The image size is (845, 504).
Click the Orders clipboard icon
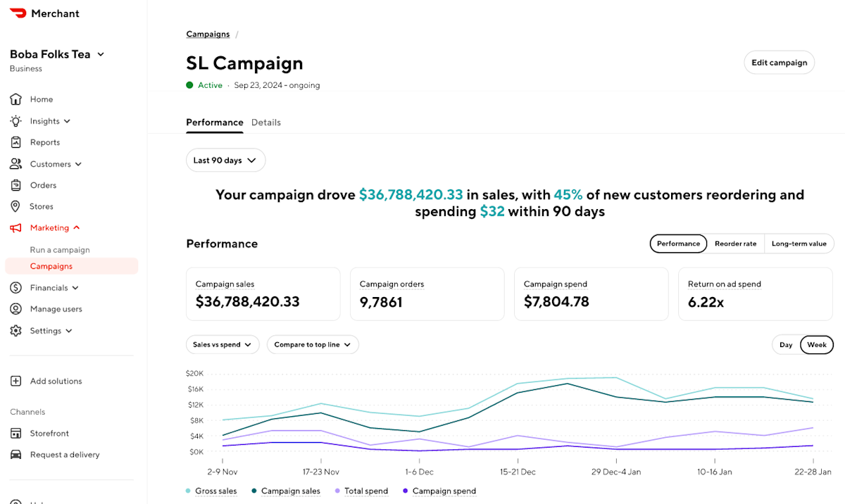16,185
